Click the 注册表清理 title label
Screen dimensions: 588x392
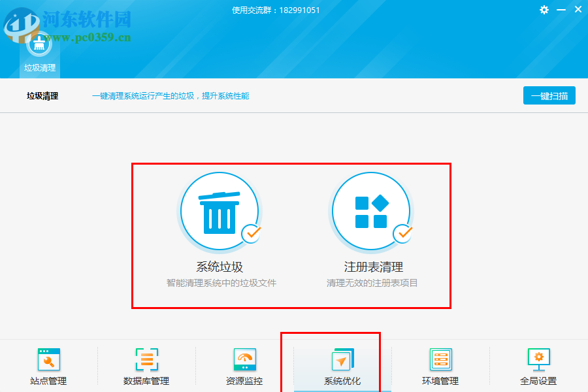click(x=374, y=267)
